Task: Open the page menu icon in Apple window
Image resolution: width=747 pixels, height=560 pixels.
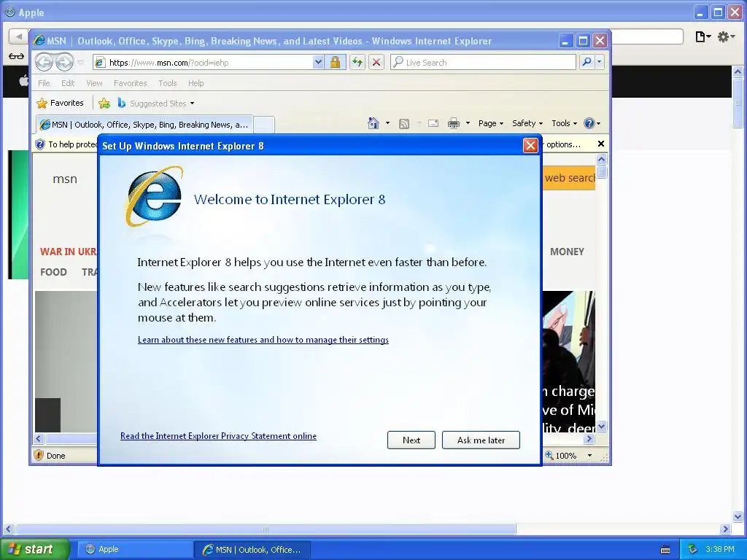Action: point(703,36)
